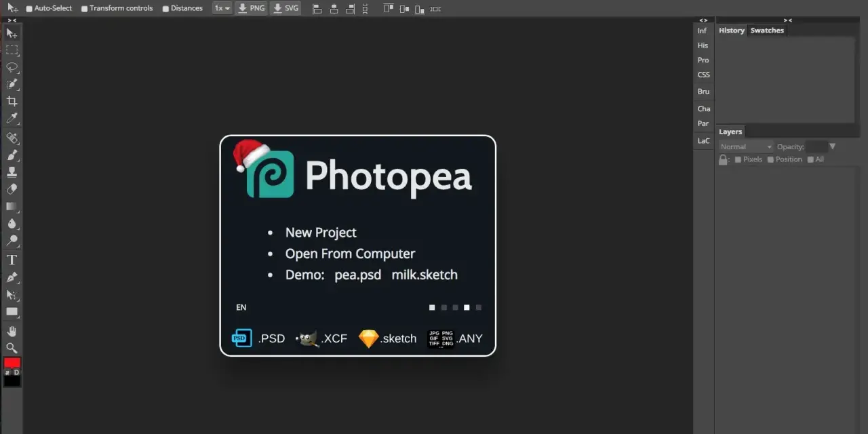This screenshot has height=434, width=868.
Task: Open the His (History) side panel
Action: 703,45
